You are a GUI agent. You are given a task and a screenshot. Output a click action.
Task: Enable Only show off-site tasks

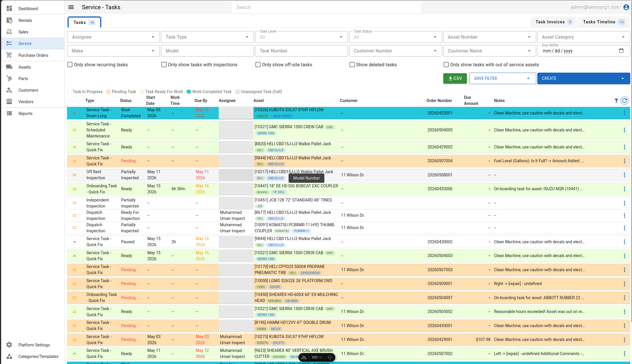[258, 65]
